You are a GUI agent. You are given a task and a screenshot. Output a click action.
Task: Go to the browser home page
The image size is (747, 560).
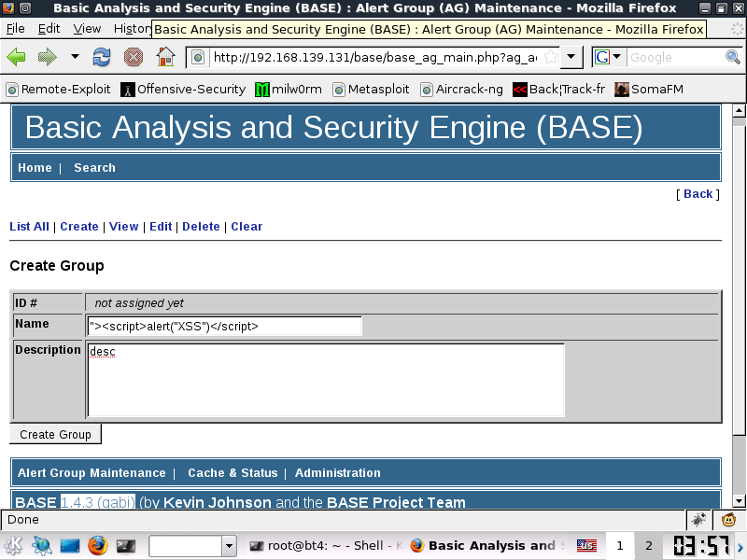pos(165,57)
